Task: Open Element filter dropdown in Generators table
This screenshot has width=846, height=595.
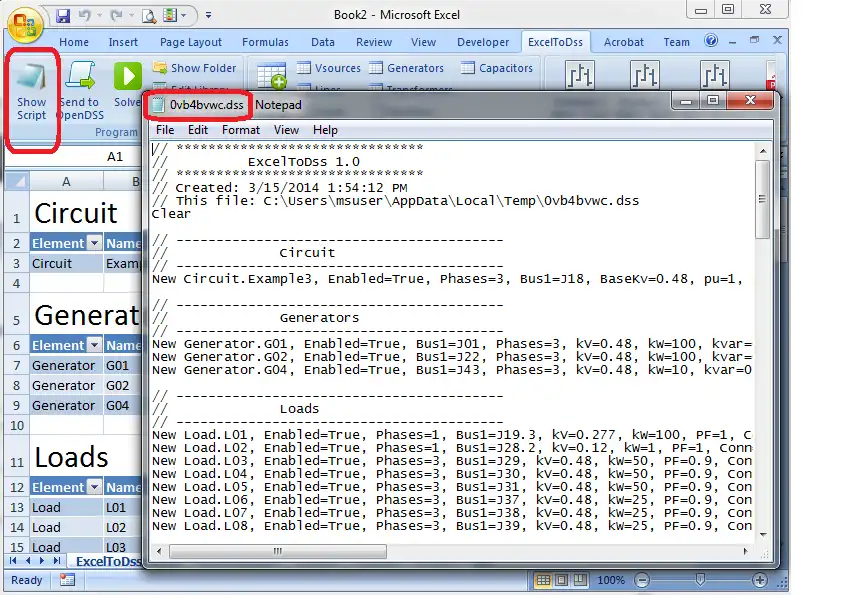Action: [x=94, y=345]
